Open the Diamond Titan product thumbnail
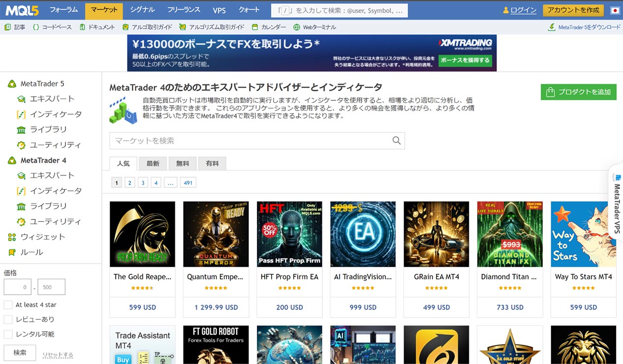 tap(510, 234)
